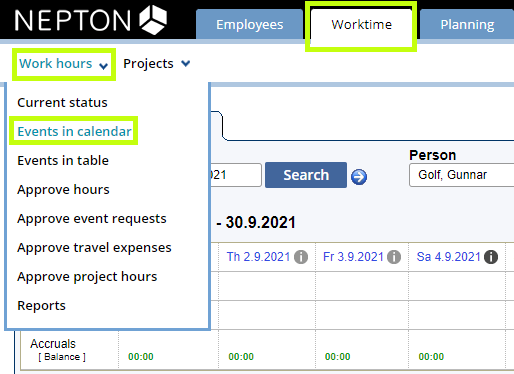The height and width of the screenshot is (374, 514).
Task: Expand the Projects menu chevron
Action: pyautogui.click(x=185, y=63)
